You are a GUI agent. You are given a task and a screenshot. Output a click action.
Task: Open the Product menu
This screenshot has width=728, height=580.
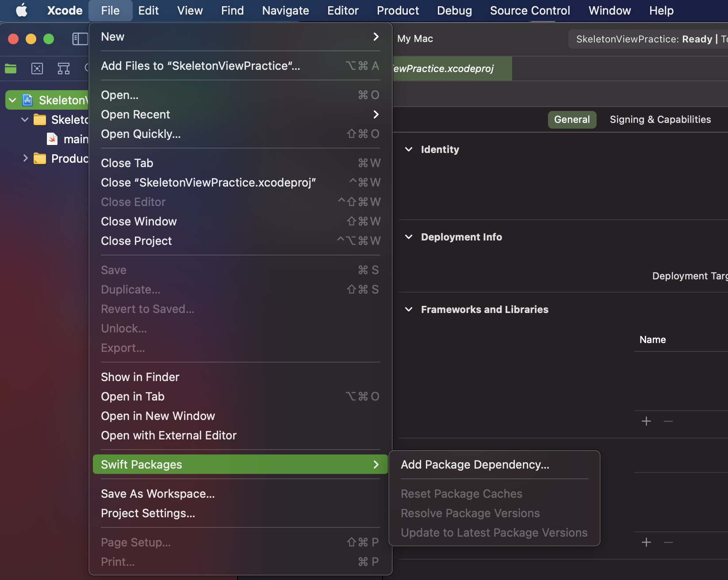click(398, 10)
